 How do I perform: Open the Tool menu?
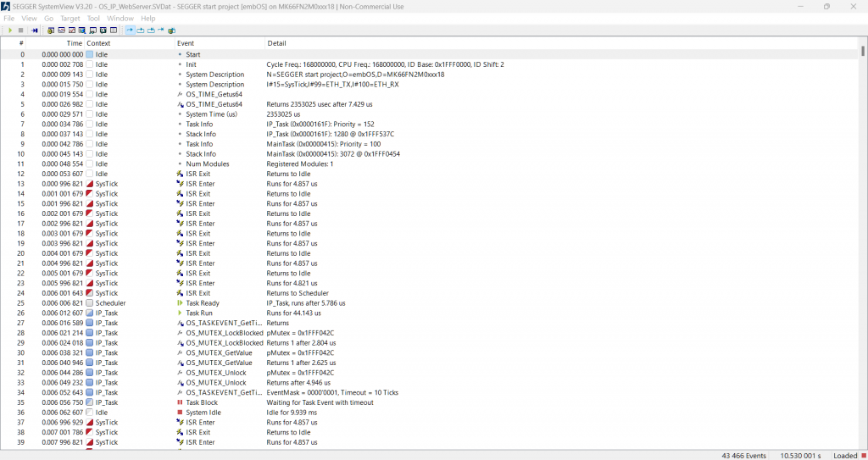click(93, 19)
